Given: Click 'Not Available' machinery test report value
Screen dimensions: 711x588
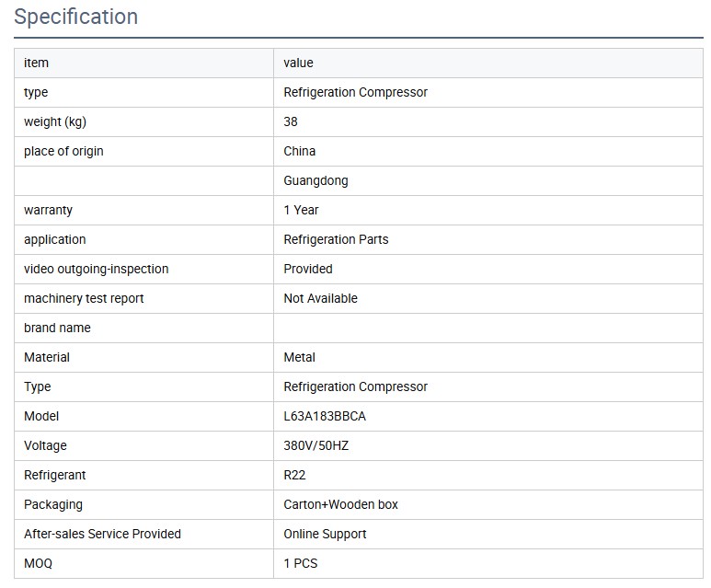Looking at the screenshot, I should pos(320,298).
